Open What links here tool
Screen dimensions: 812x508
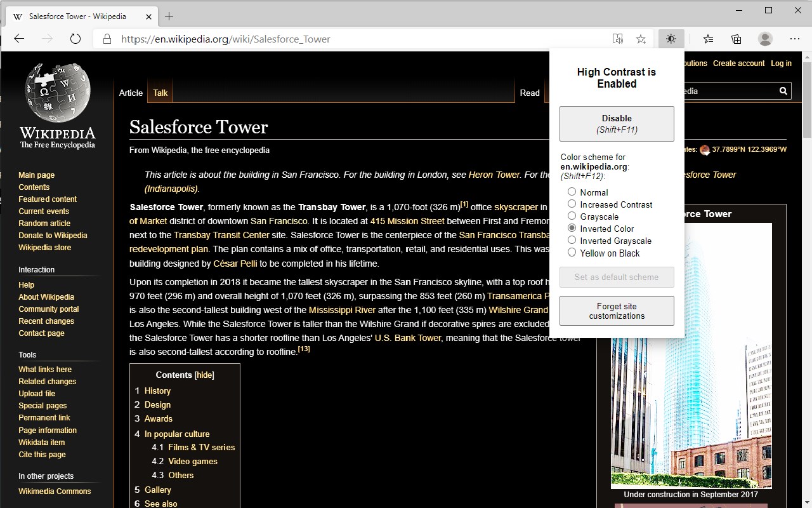(x=45, y=370)
